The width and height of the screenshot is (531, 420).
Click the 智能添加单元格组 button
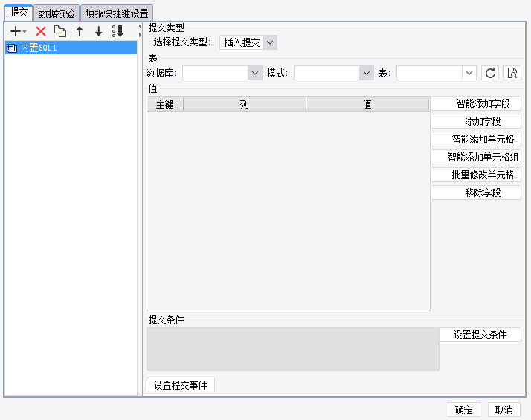(476, 157)
